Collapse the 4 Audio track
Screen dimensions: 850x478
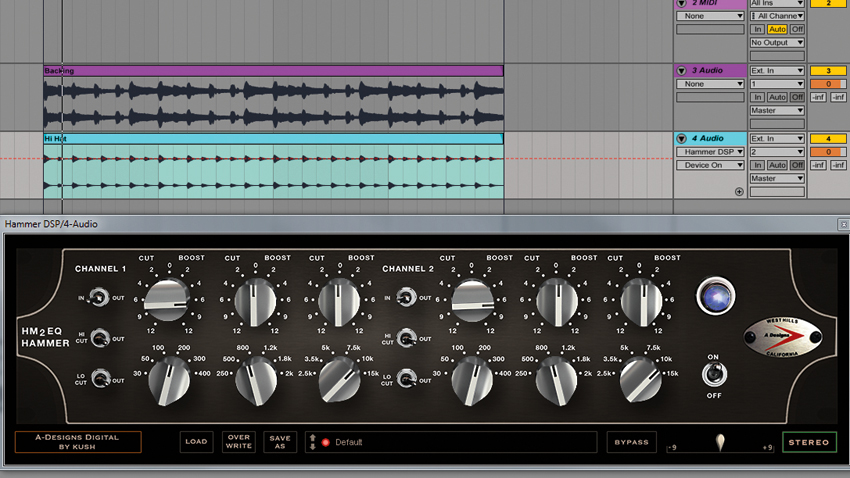click(x=682, y=139)
